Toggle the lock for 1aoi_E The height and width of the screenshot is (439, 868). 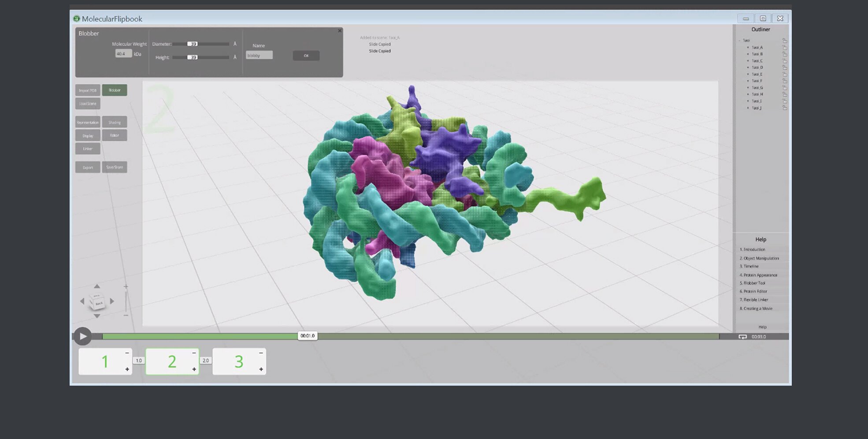(x=784, y=74)
